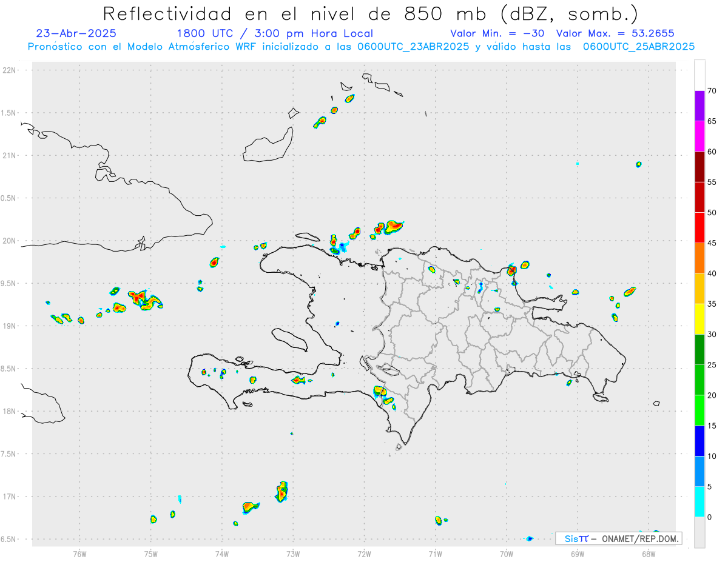Click the colorbar label '0'

[x=709, y=517]
